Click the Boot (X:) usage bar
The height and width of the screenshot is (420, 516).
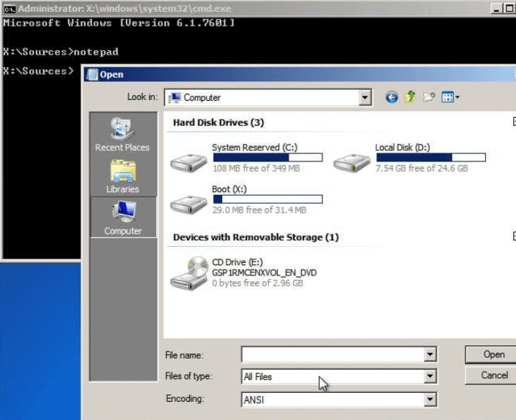(x=268, y=199)
